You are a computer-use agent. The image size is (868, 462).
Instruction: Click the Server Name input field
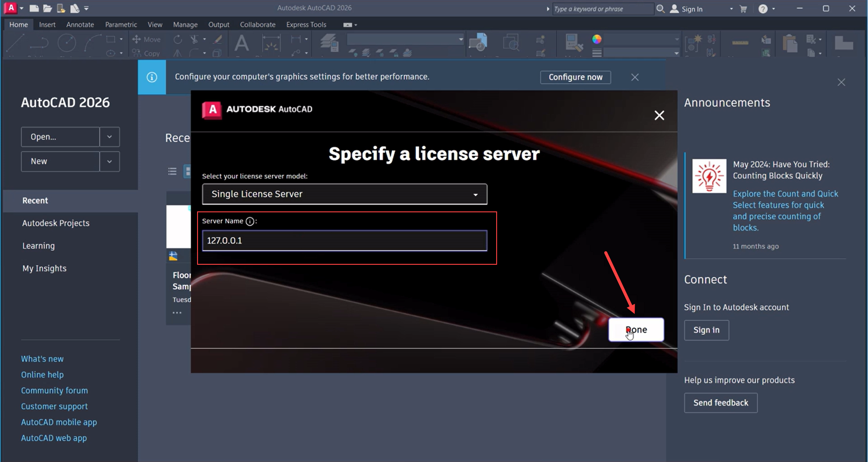[x=344, y=240]
